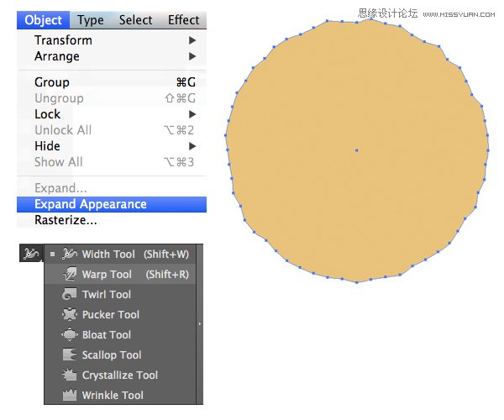504x420 pixels.
Task: Select the Bloat Tool icon
Action: (x=70, y=334)
